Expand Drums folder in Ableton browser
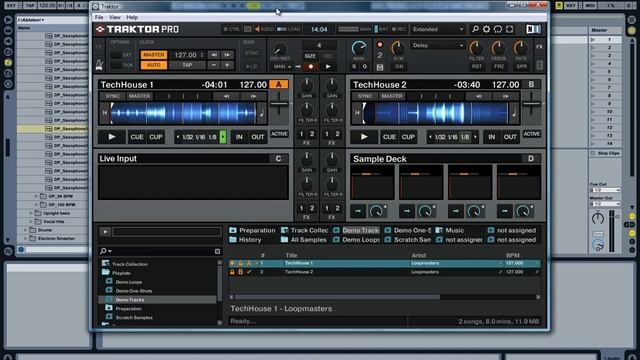 (x=25, y=230)
